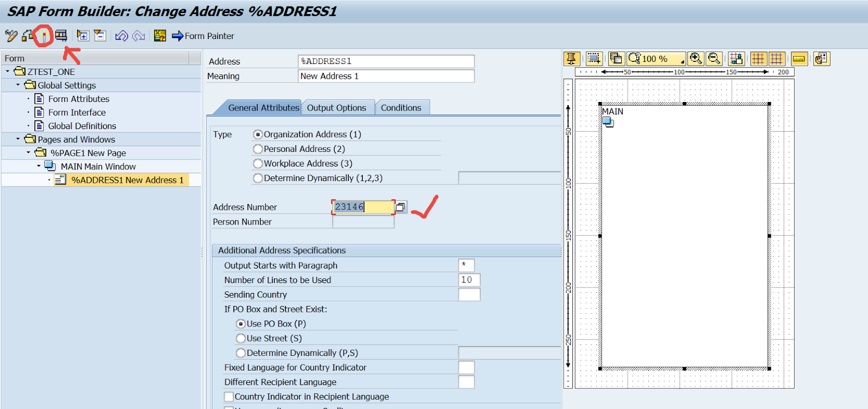Screen dimensions: 868x409
Task: Click the field list on/off icon
Action: point(160,36)
